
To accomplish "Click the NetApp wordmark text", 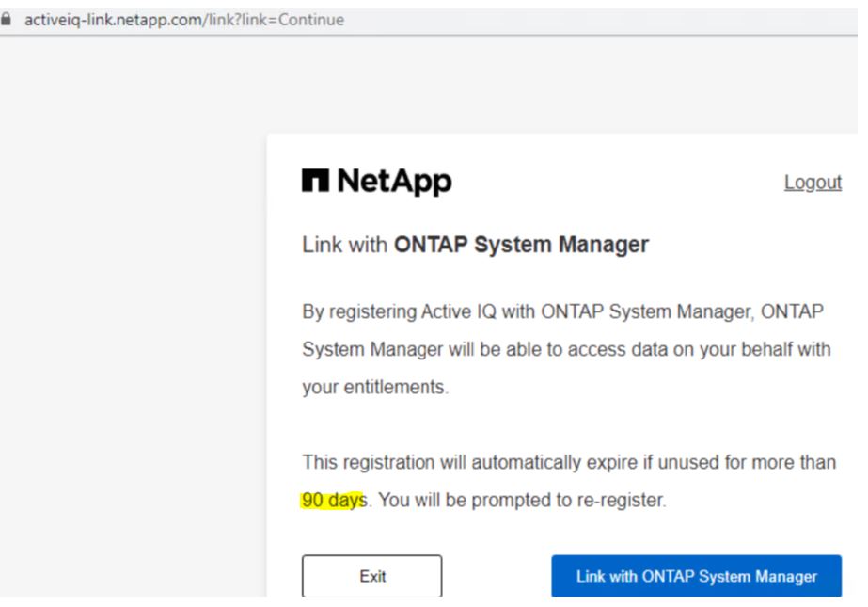I will tap(393, 182).
